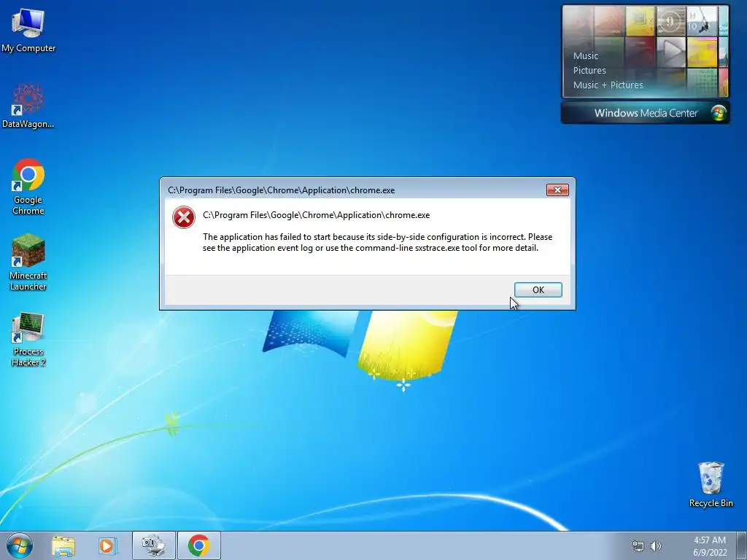This screenshot has width=747, height=560.
Task: Select the Recycle Bin icon
Action: tap(711, 484)
